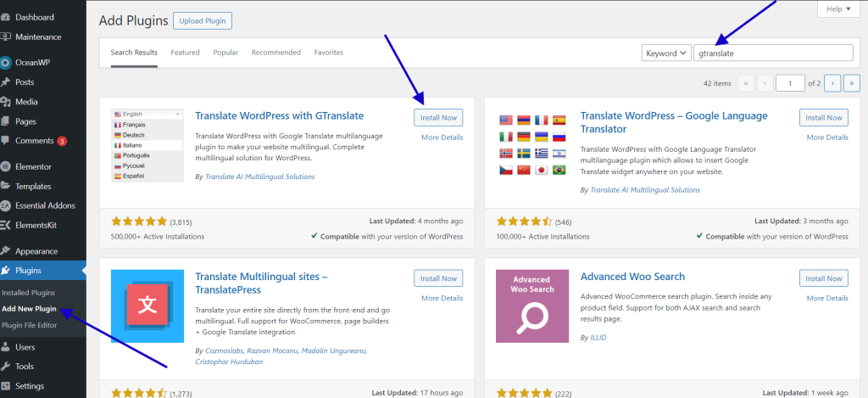Open More Details for TranslatePress
Viewport: 868px width, 398px height.
[442, 298]
